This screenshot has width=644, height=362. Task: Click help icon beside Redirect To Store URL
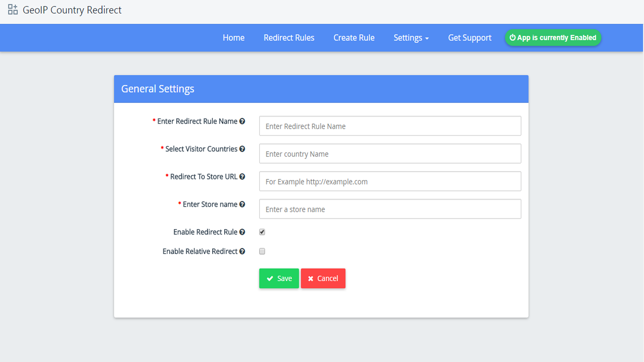pos(242,177)
